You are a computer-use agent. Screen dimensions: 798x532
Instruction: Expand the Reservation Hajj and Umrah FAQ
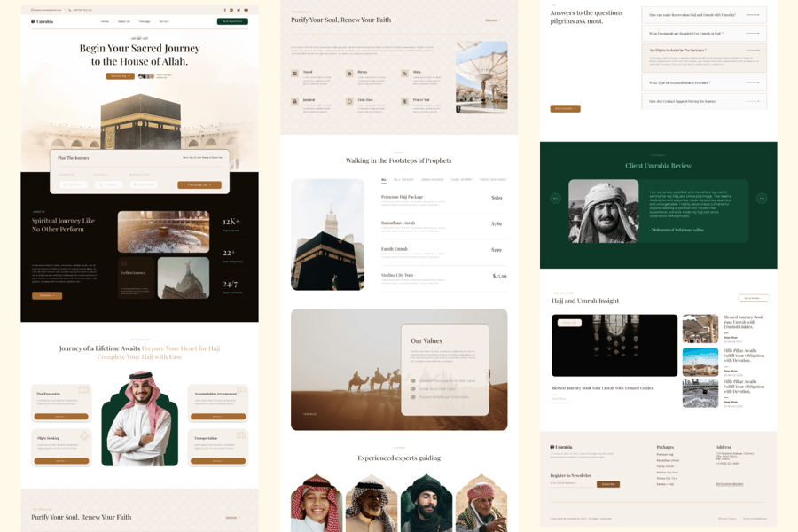[x=703, y=15]
